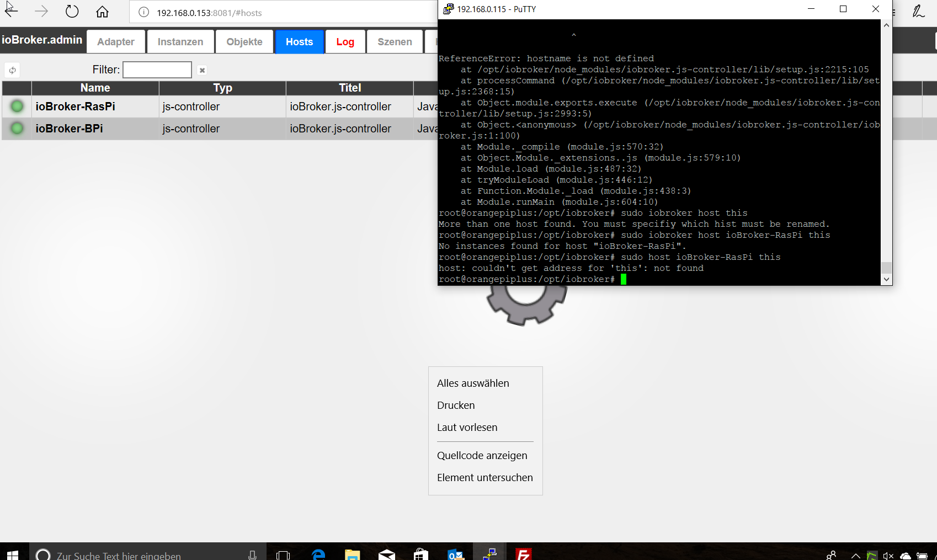Select the ioBroker-BPi host row
The height and width of the screenshot is (560, 937).
click(x=220, y=129)
